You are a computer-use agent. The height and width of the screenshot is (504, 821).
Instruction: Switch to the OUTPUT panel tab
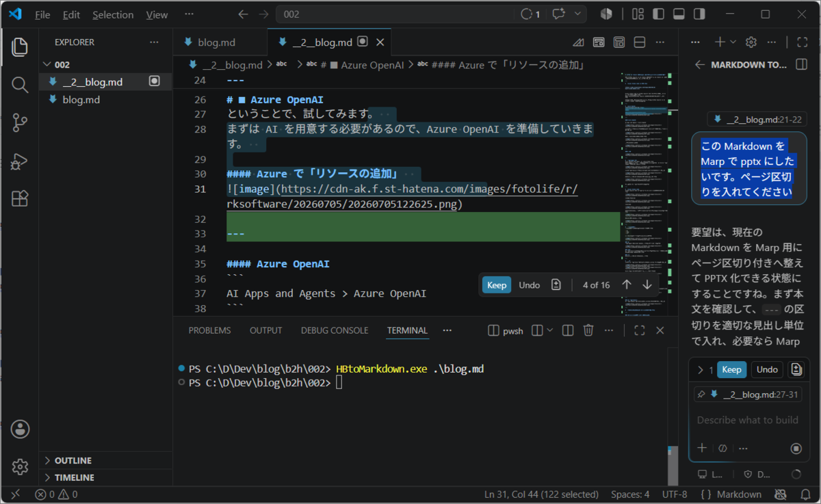[x=265, y=330]
